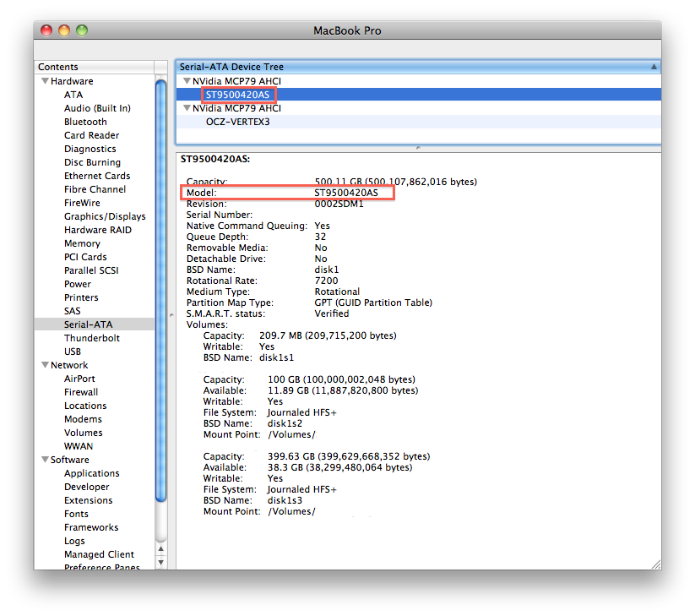
Task: Click the window resize grip corner
Action: [x=656, y=564]
